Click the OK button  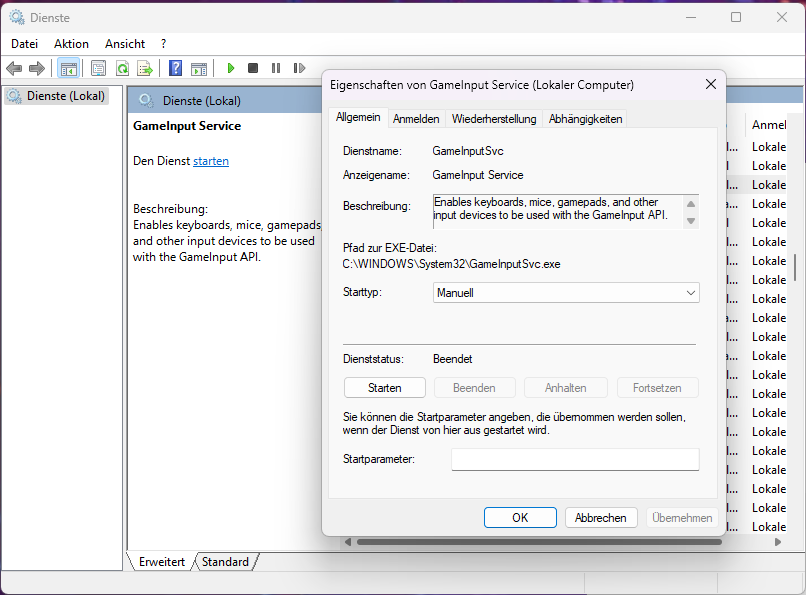coord(520,517)
